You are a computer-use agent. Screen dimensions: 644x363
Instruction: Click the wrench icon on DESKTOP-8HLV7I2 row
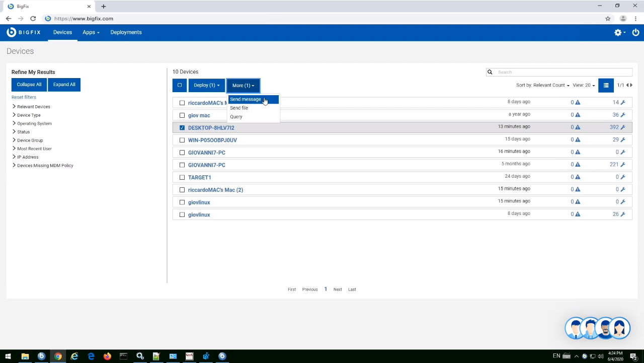pyautogui.click(x=622, y=127)
